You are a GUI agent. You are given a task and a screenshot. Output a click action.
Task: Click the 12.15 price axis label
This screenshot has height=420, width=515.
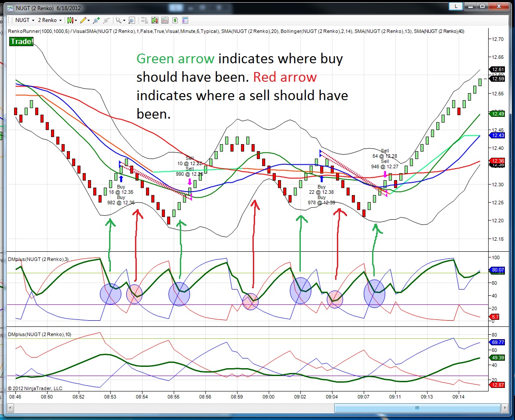[497, 239]
